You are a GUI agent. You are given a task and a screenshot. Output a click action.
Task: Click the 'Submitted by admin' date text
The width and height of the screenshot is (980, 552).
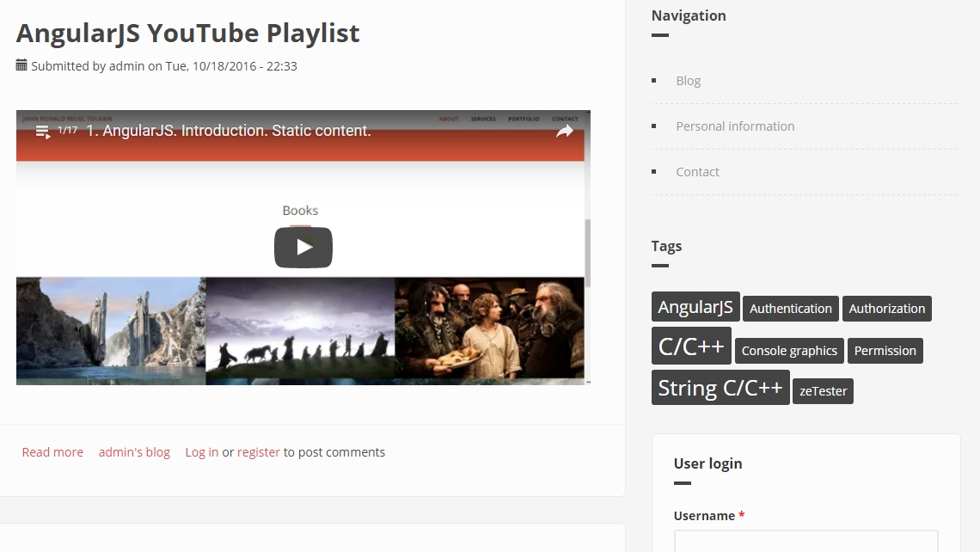point(163,66)
